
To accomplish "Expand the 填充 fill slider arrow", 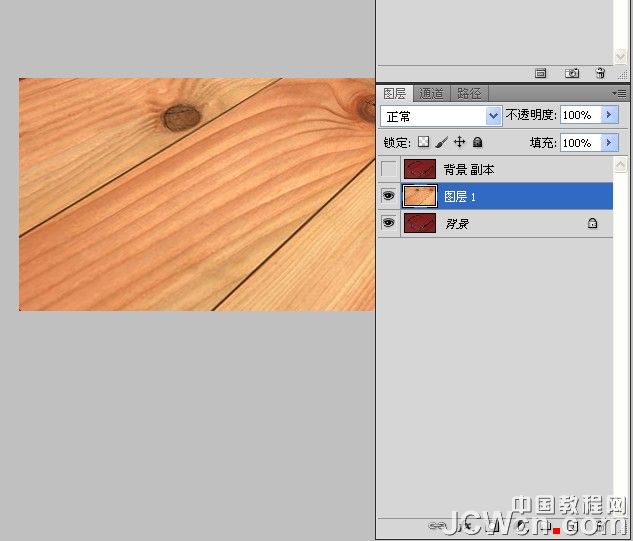I will pyautogui.click(x=610, y=143).
